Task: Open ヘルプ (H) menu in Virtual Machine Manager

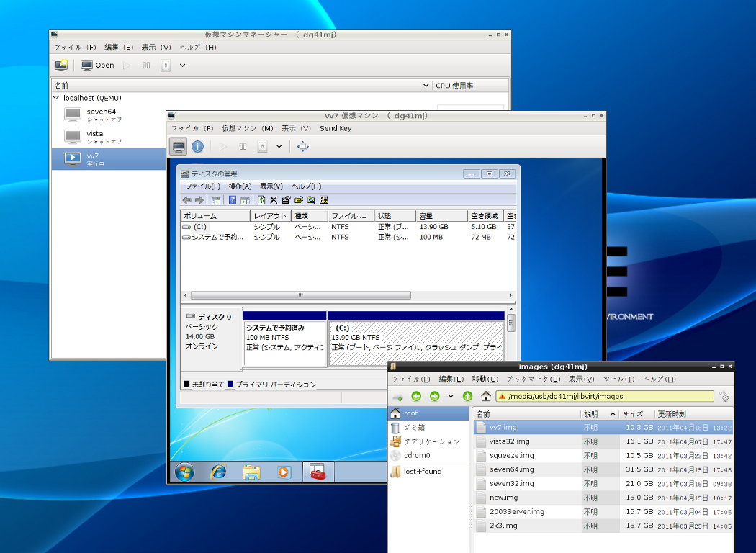Action: [198, 48]
